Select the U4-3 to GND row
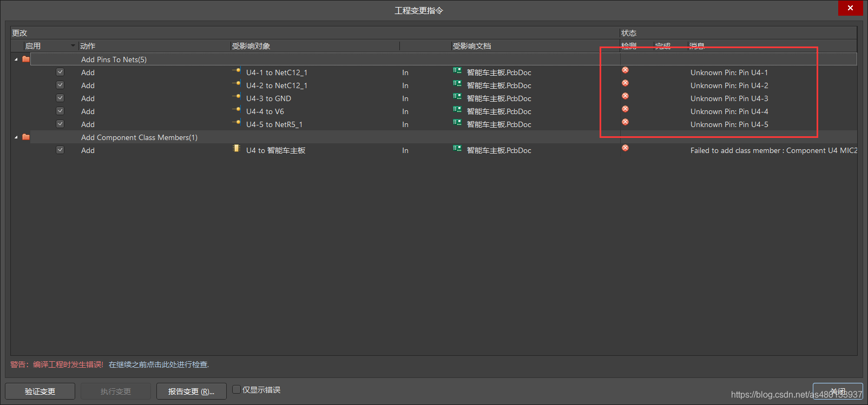 pyautogui.click(x=268, y=98)
